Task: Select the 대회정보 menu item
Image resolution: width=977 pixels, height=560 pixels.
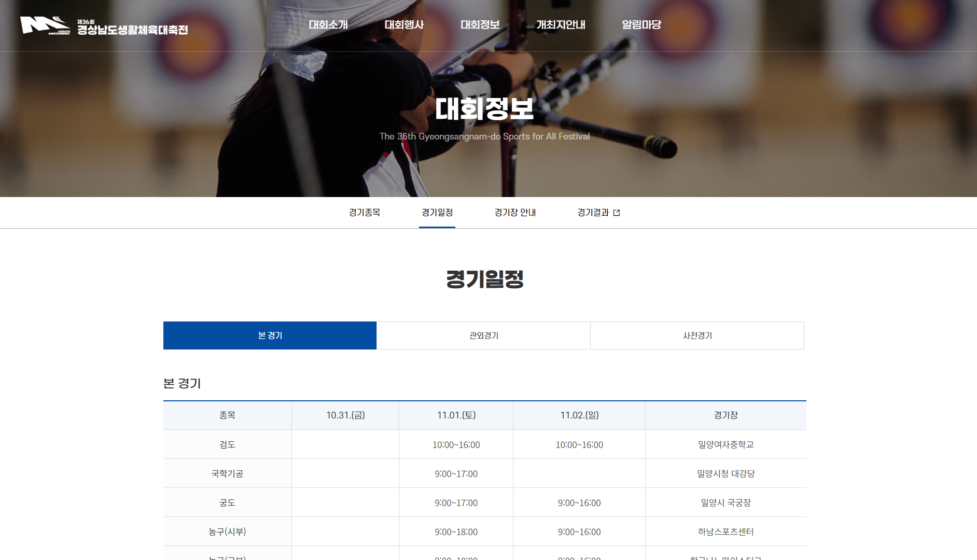Action: 480,25
